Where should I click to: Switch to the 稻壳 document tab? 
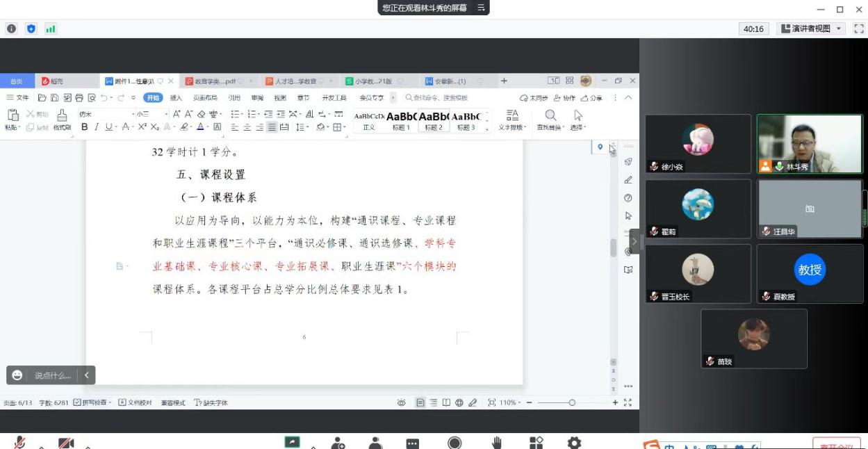(x=53, y=81)
